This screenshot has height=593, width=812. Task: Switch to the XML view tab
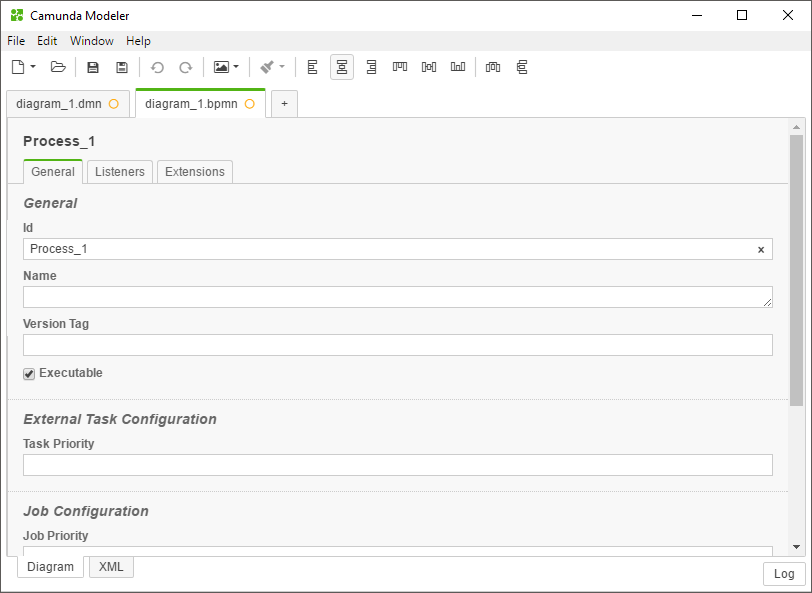coord(111,567)
